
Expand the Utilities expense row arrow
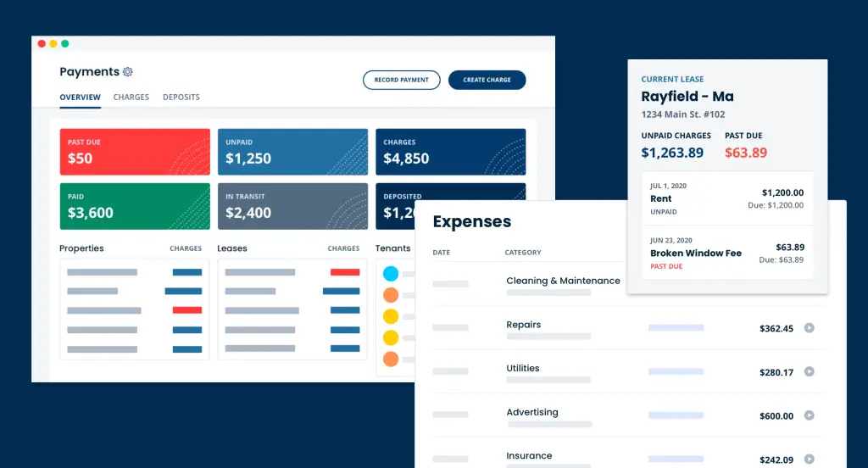(x=809, y=371)
